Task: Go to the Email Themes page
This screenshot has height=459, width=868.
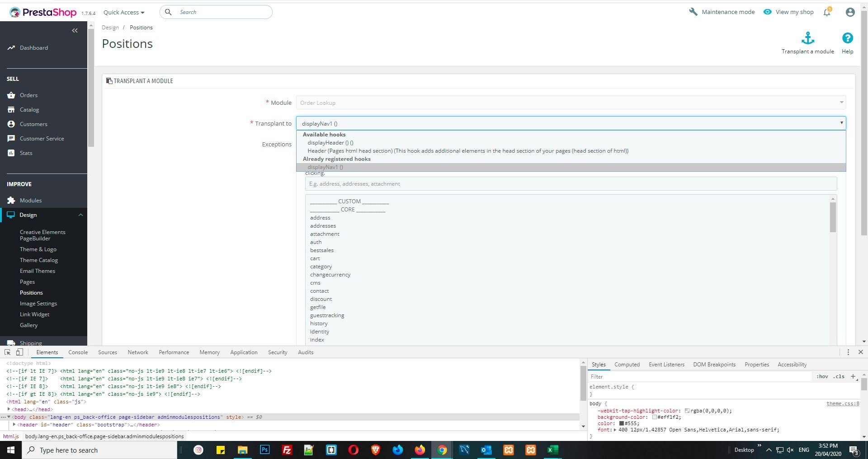Action: (38, 271)
